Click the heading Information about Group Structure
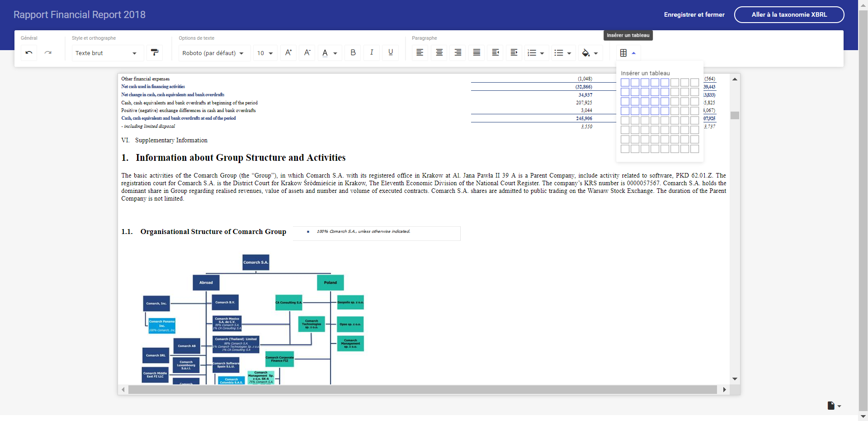Screen dimensions: 868x421 [241, 158]
